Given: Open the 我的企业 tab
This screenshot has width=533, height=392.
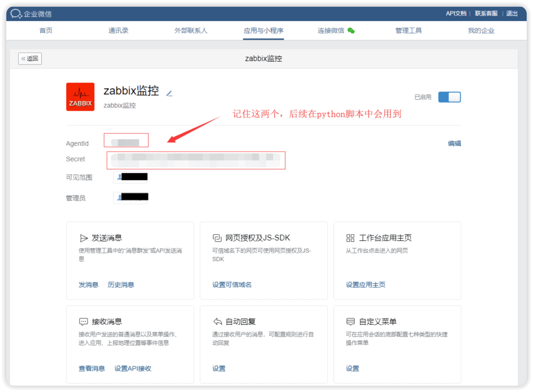Looking at the screenshot, I should point(481,31).
